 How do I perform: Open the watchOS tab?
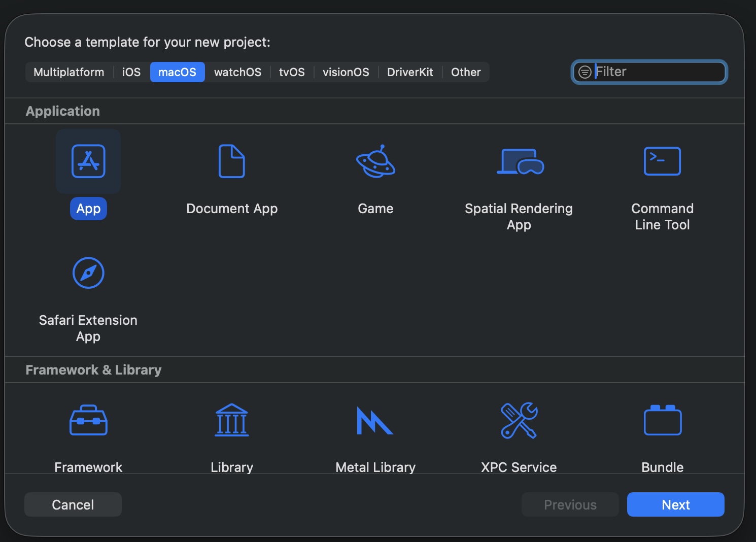(237, 72)
